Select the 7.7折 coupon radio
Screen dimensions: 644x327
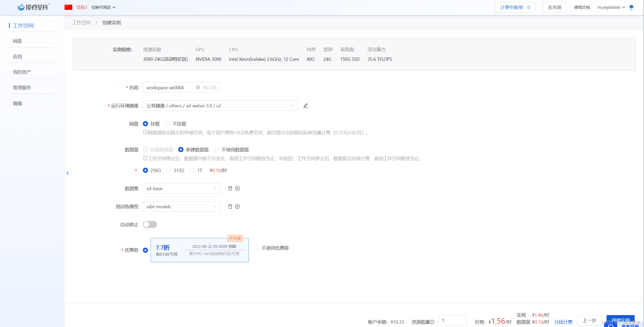tap(145, 250)
